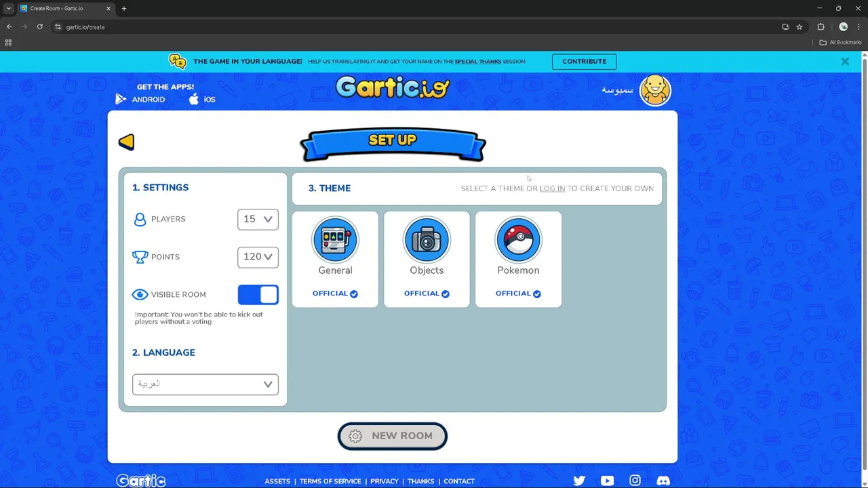Open the Special Thanks link in banner

pos(478,62)
